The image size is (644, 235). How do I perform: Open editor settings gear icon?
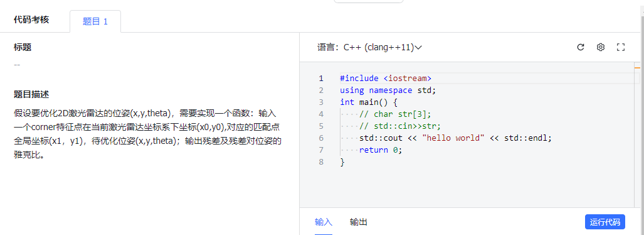601,47
